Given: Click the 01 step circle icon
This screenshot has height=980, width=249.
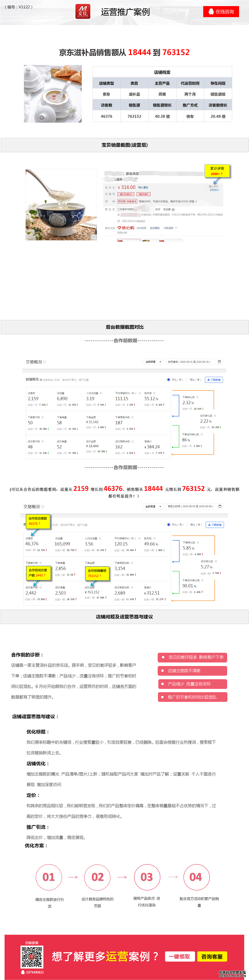Looking at the screenshot, I should coord(48,877).
